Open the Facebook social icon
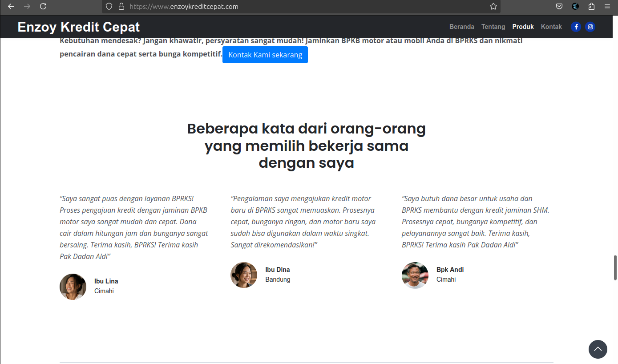Screen dimensions: 618x364 (576, 27)
